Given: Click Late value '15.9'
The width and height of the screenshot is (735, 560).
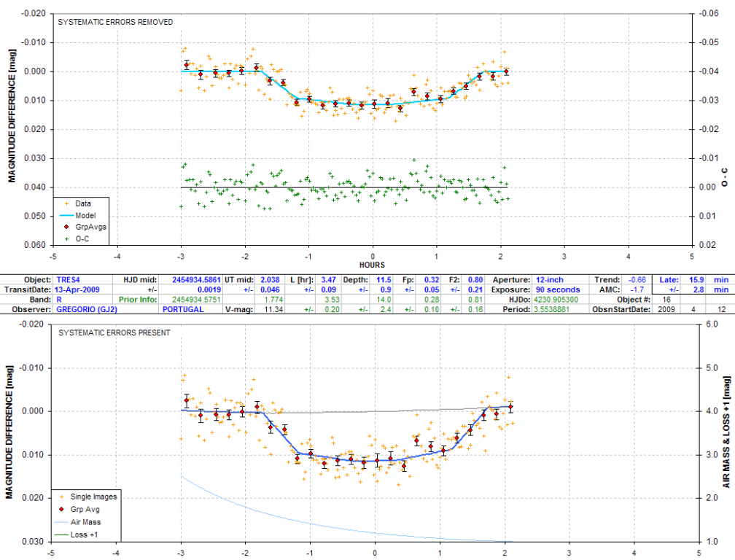Looking at the screenshot, I should [x=696, y=280].
